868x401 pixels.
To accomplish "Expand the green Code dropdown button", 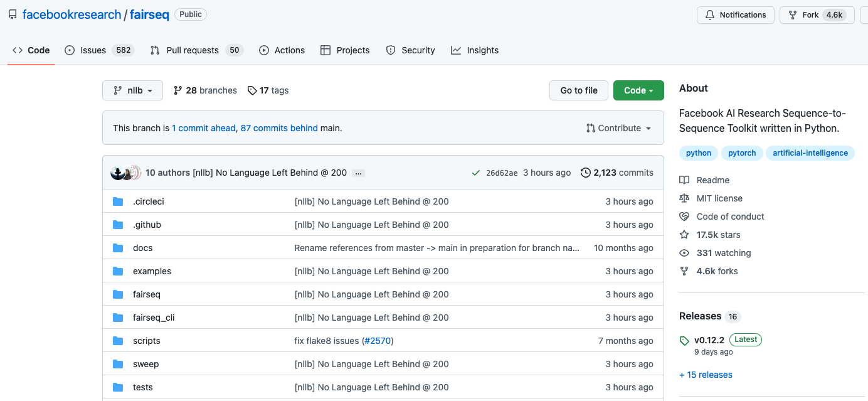I will tap(638, 90).
